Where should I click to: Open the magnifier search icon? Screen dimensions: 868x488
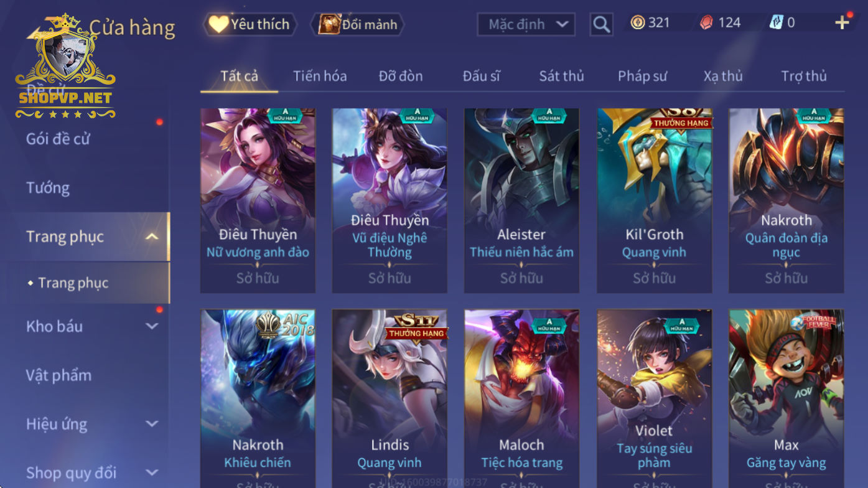click(601, 24)
